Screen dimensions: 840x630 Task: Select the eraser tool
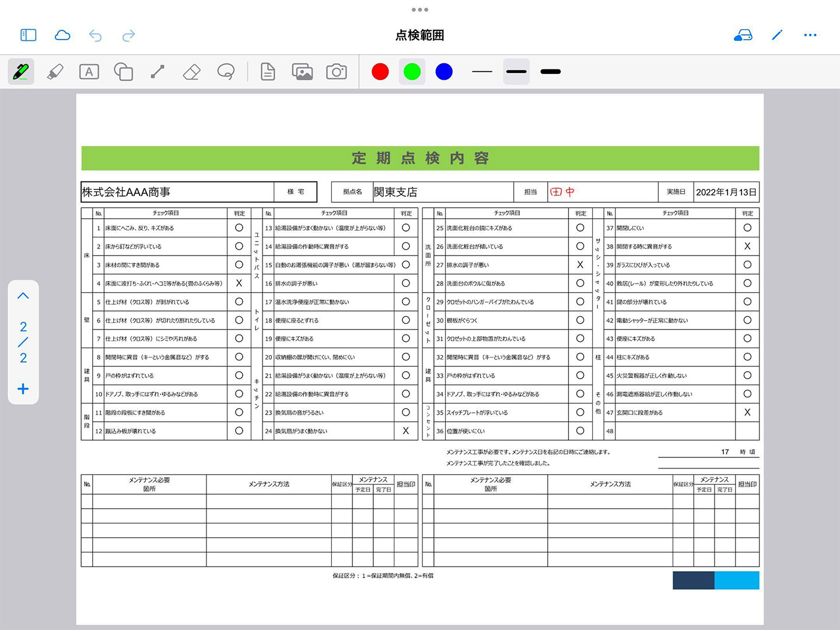pos(191,72)
